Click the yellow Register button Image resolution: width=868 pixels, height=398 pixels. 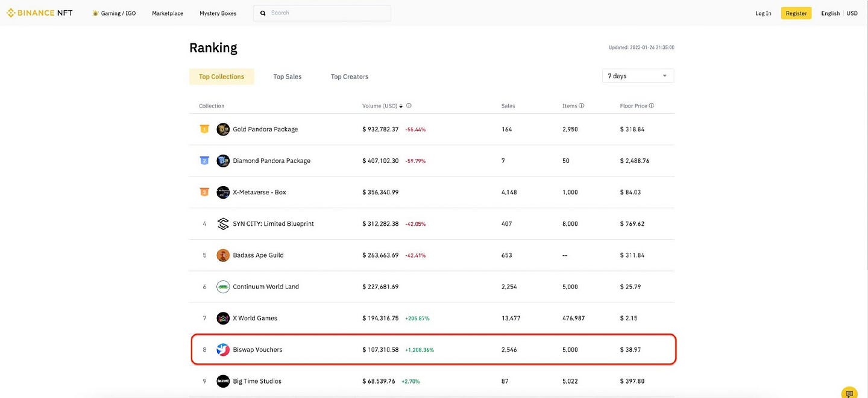pos(796,13)
